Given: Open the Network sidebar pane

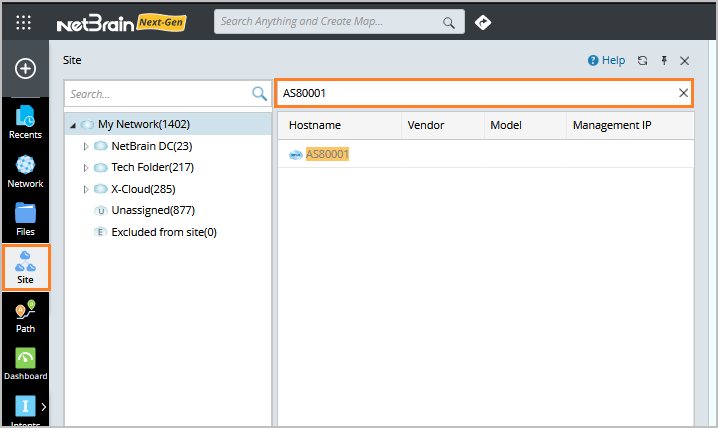Looking at the screenshot, I should point(25,170).
